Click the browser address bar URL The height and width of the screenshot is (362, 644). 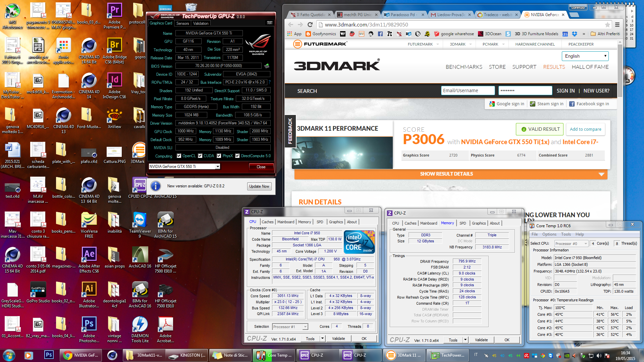tap(366, 24)
